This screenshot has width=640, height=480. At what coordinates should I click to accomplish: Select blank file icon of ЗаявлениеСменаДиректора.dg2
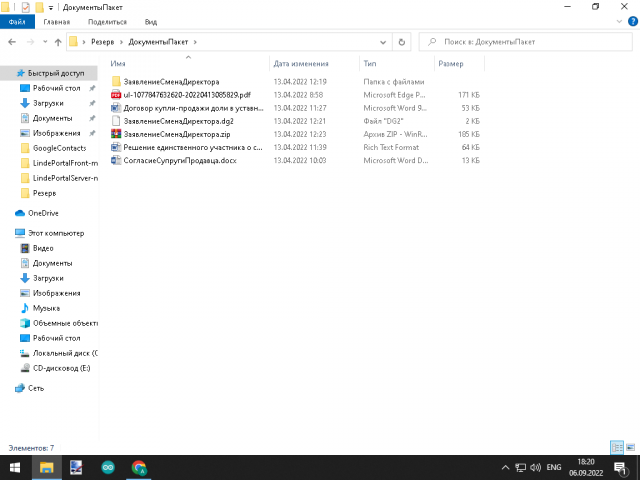(x=116, y=121)
